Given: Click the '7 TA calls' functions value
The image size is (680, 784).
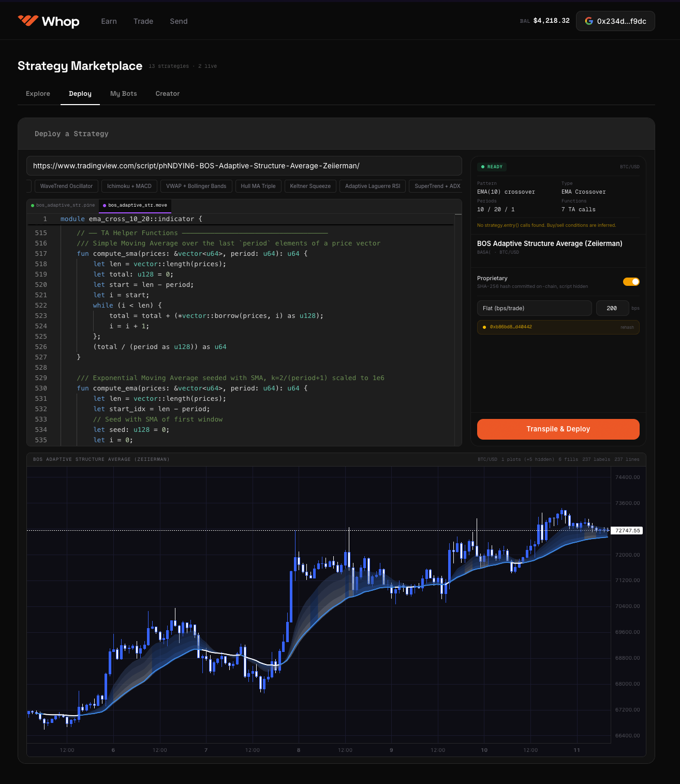Looking at the screenshot, I should pyautogui.click(x=579, y=210).
